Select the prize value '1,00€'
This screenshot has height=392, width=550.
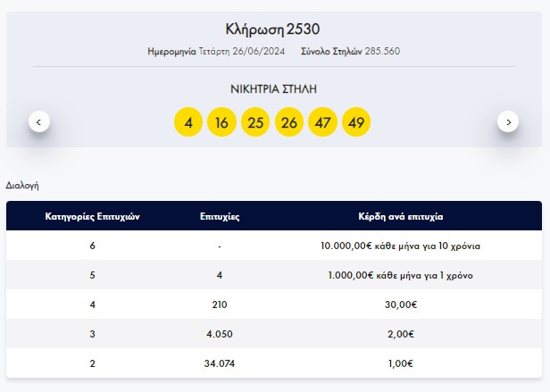(401, 363)
